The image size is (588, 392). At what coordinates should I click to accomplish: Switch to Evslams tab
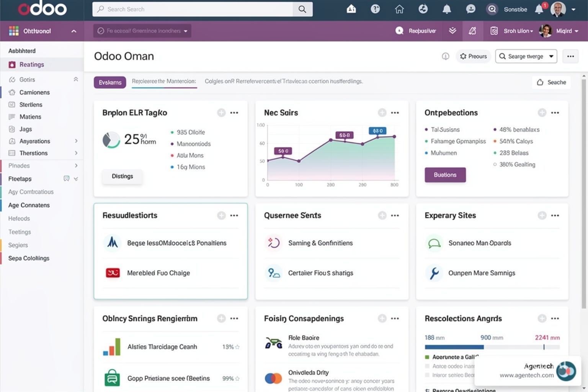pyautogui.click(x=110, y=82)
